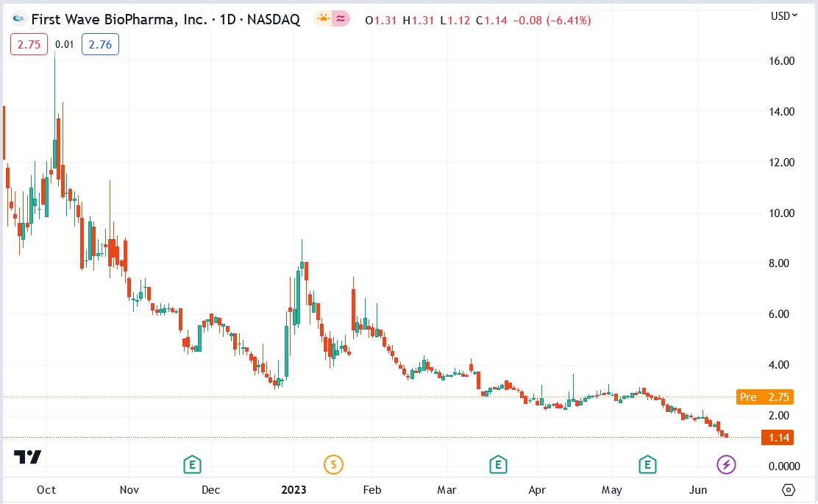Click the red 2.75 bid price box
818x504 pixels.
(28, 44)
